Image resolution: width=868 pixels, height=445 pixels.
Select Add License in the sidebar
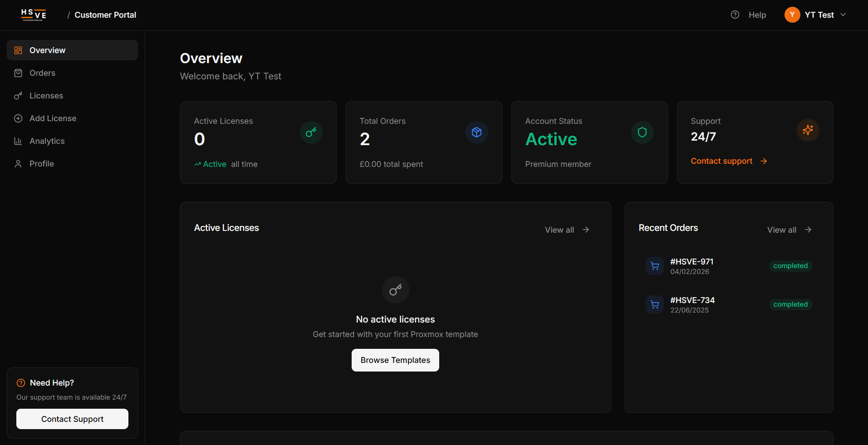point(72,118)
